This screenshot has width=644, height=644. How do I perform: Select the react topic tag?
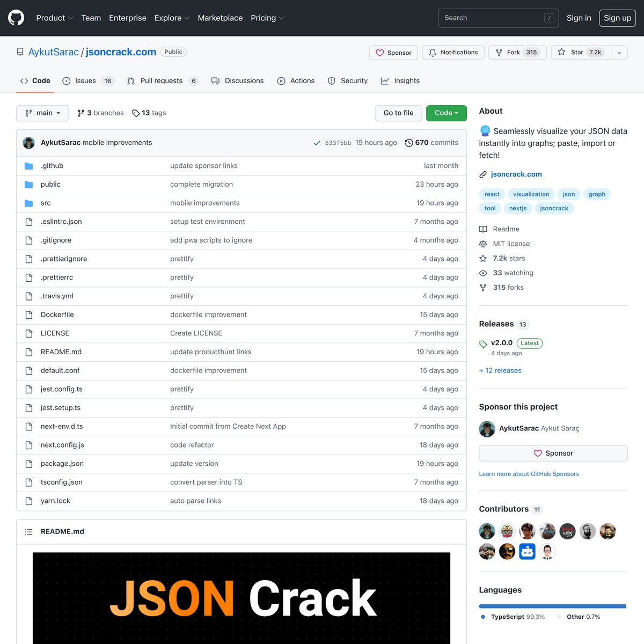[492, 194]
